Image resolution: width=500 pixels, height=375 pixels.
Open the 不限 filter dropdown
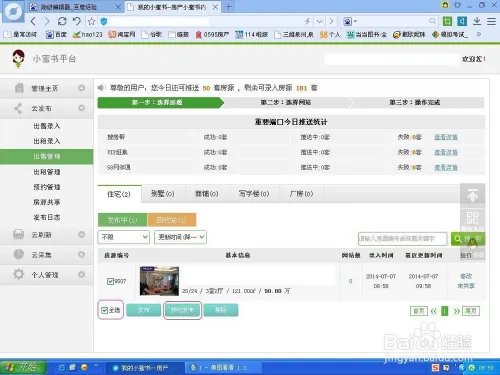tap(124, 237)
